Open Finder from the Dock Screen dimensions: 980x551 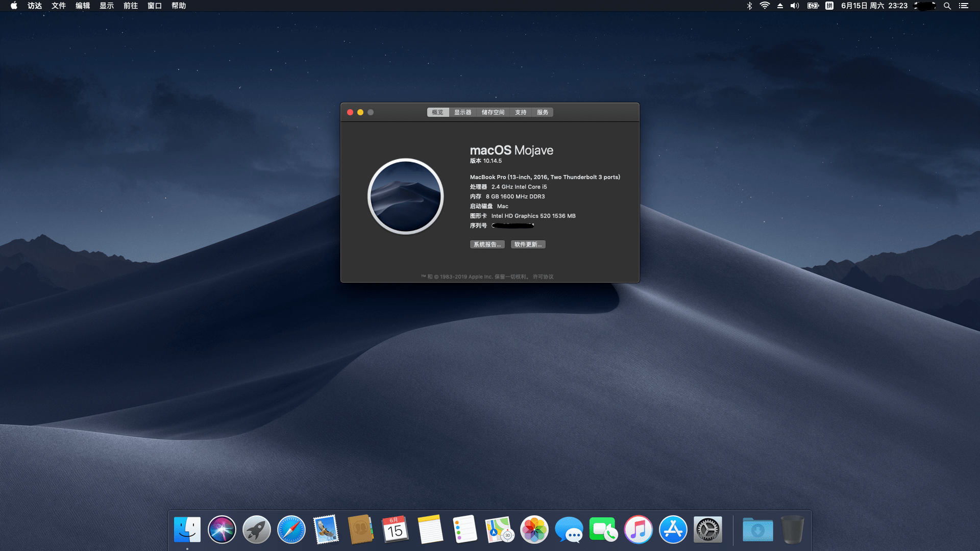[187, 530]
